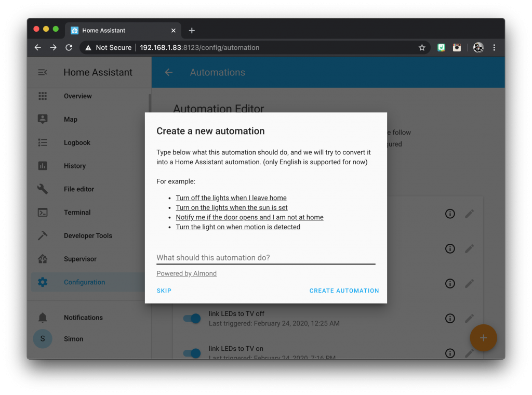This screenshot has width=532, height=395.
Task: Click the Configuration gear icon
Action: pos(43,282)
